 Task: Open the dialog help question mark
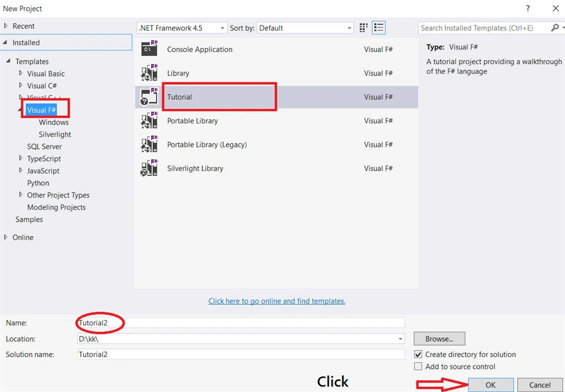click(528, 8)
